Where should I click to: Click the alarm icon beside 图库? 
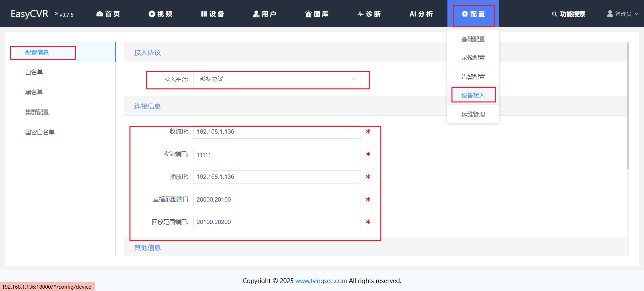pyautogui.click(x=308, y=14)
